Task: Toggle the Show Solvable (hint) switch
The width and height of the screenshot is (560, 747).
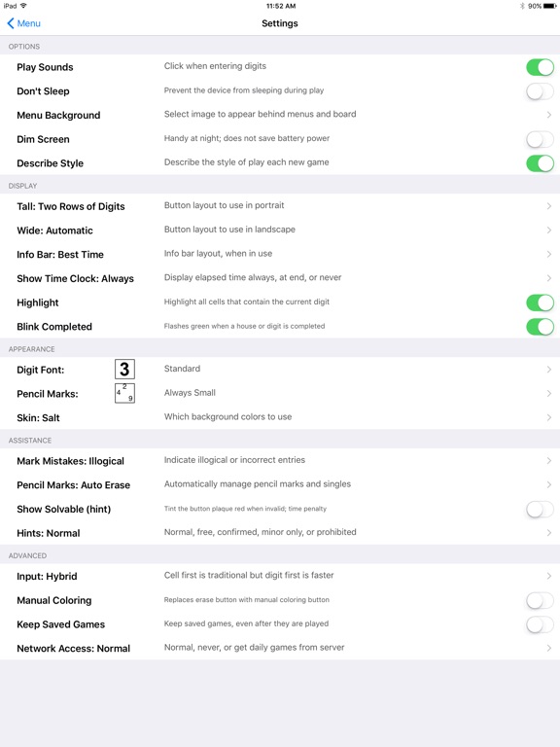Action: click(x=540, y=509)
